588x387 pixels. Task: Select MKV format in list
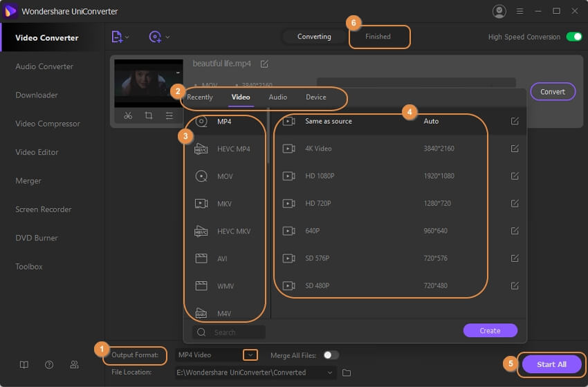[x=225, y=203]
